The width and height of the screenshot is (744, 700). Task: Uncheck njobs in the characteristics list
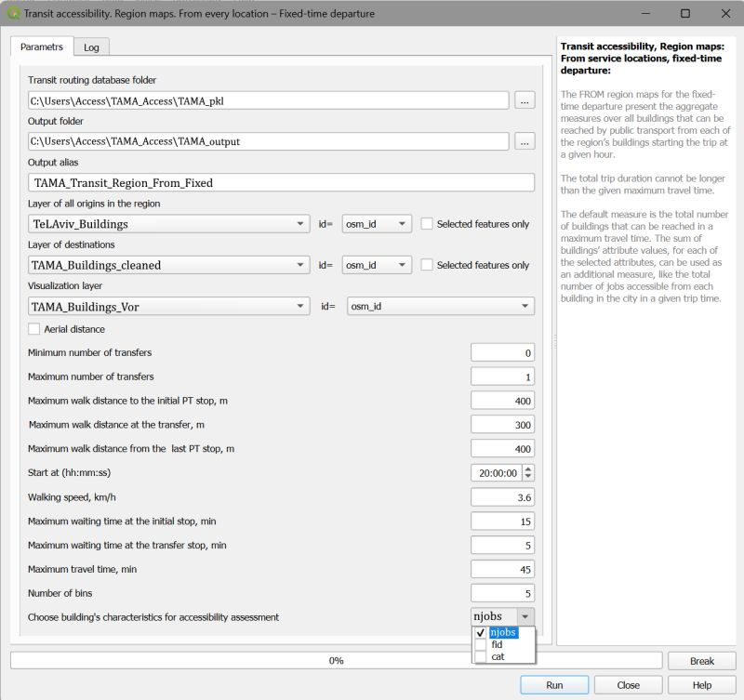[x=480, y=633]
